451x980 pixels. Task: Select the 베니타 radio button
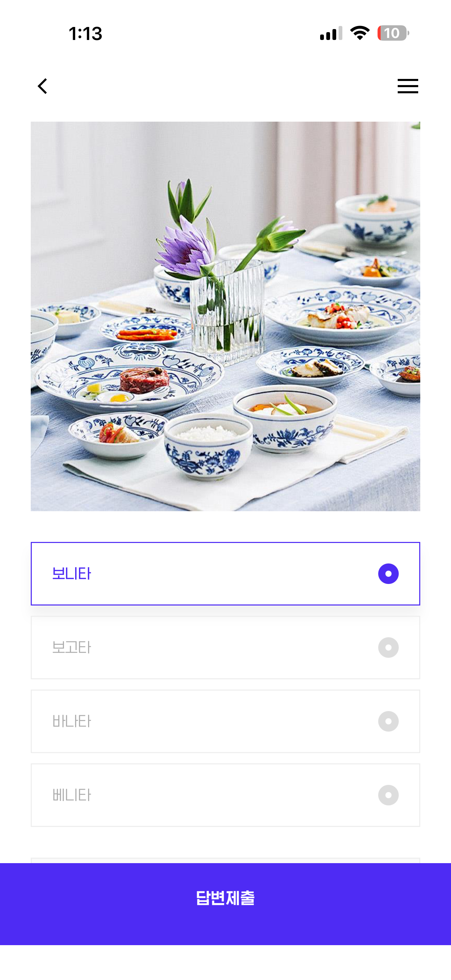(x=388, y=795)
